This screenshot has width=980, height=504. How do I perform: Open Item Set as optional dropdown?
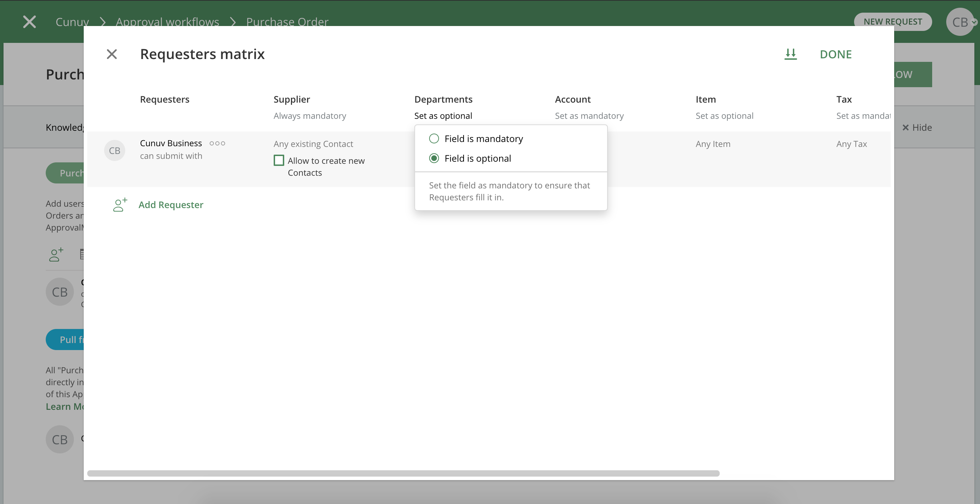pos(724,116)
